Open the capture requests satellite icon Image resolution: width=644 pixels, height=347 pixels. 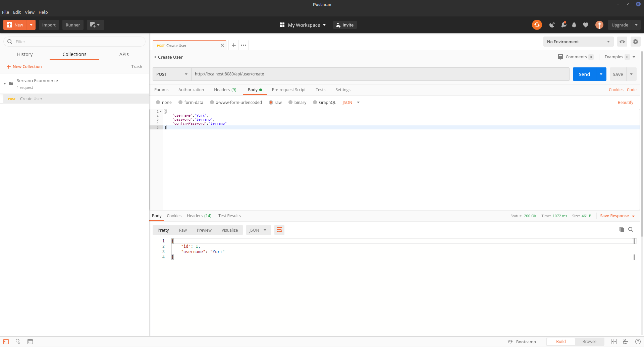(x=552, y=25)
